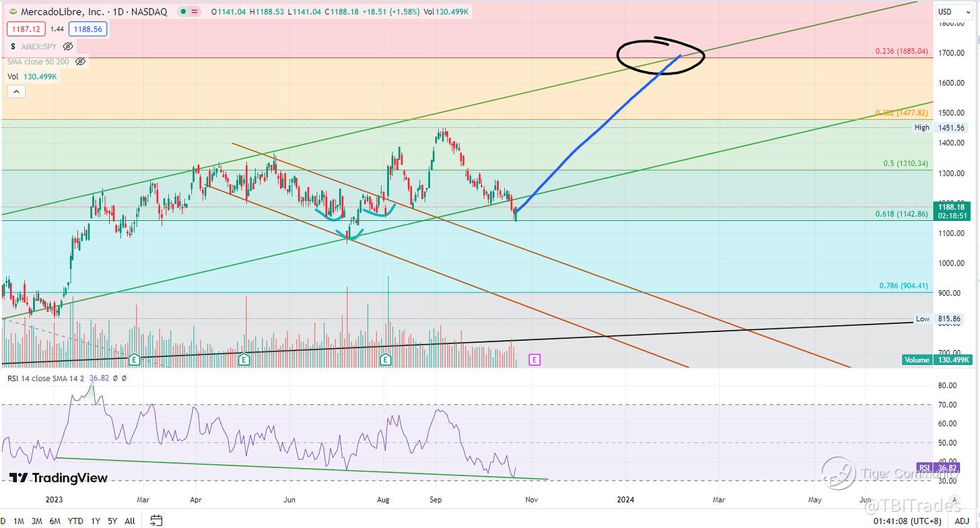Click the blue buy price 1188.56 button
Image resolution: width=980 pixels, height=528 pixels.
tap(87, 28)
